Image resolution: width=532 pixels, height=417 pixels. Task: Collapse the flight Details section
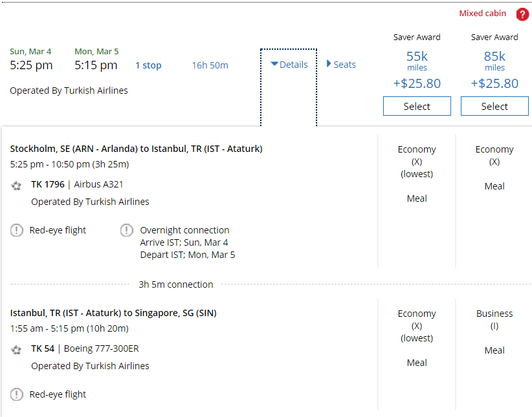289,65
